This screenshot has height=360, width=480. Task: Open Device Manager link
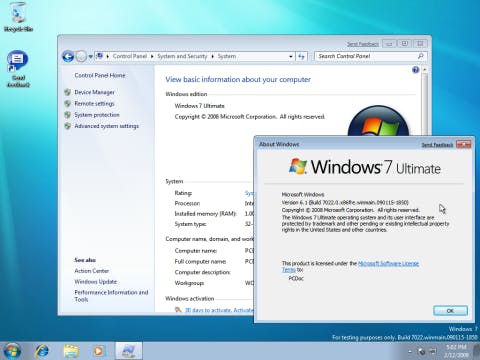click(x=94, y=92)
